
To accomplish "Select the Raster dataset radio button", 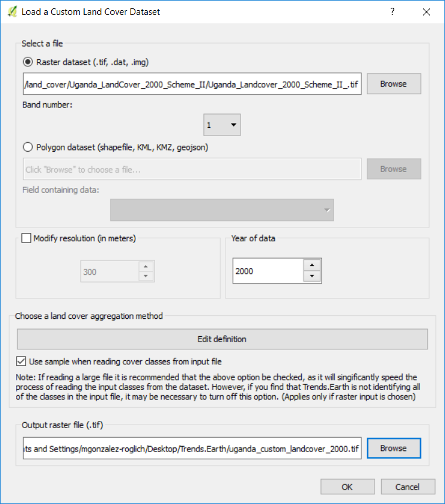I will tap(28, 62).
